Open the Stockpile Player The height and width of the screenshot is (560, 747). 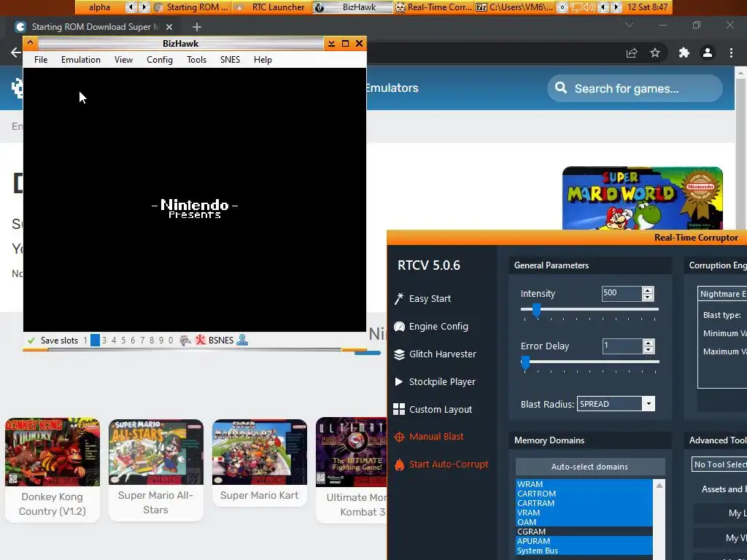tap(435, 381)
